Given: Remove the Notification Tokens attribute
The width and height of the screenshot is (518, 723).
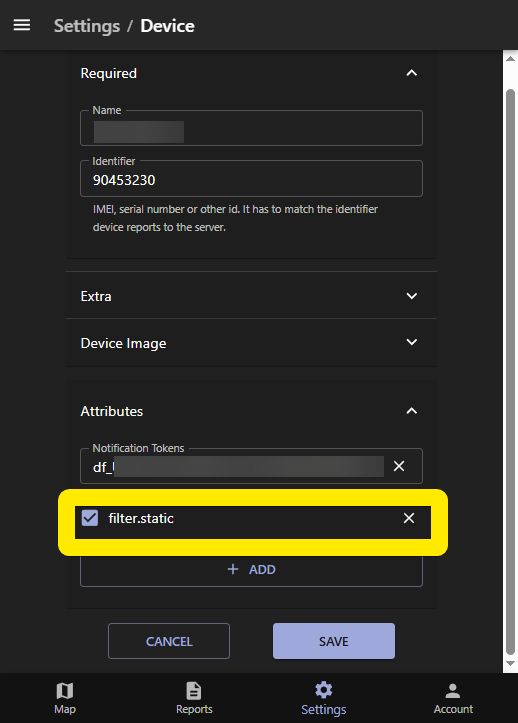Looking at the screenshot, I should [x=399, y=466].
